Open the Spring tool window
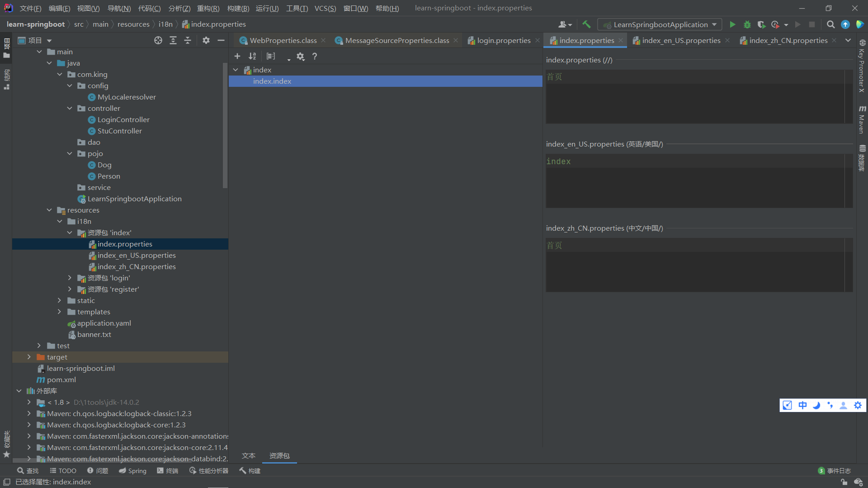Viewport: 868px width, 488px height. point(132,471)
